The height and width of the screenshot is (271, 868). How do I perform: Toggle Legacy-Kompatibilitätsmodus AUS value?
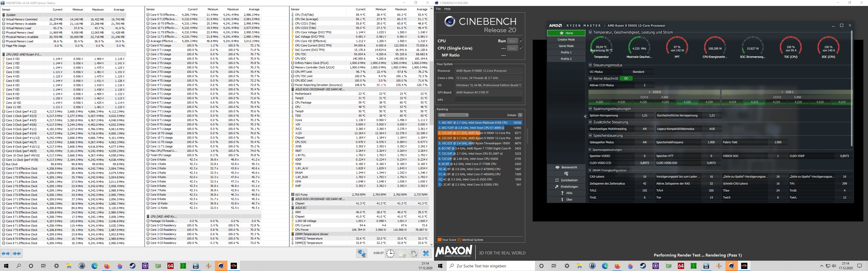click(x=712, y=129)
